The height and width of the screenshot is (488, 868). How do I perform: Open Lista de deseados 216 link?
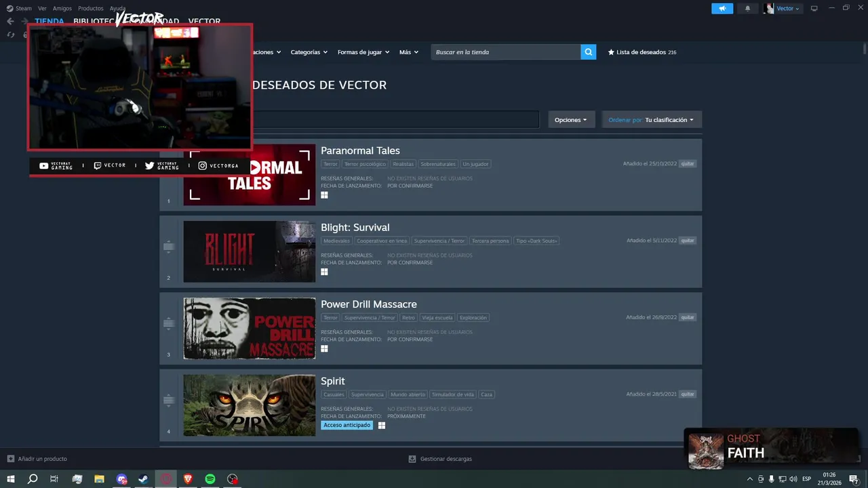pos(642,52)
